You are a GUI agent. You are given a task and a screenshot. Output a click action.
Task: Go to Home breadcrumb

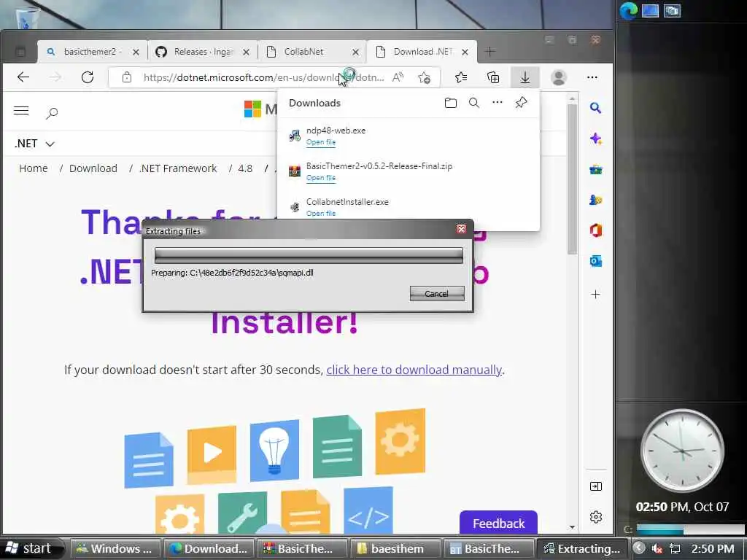[34, 168]
